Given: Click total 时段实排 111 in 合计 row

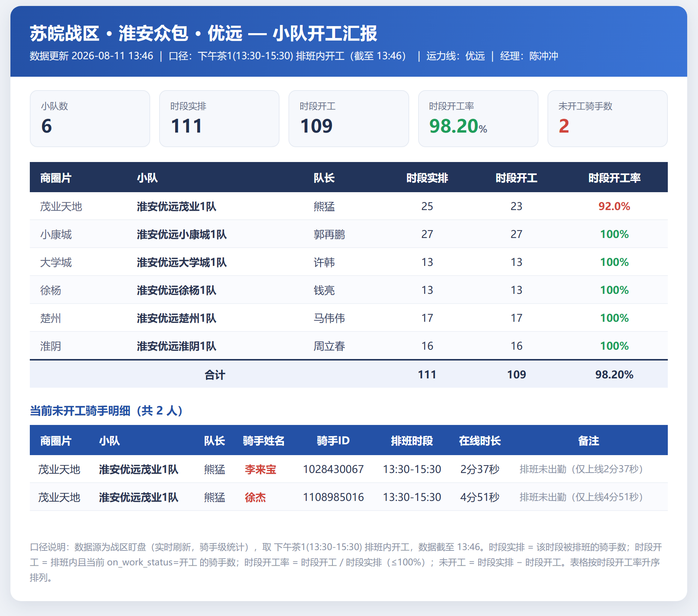Looking at the screenshot, I should point(427,374).
